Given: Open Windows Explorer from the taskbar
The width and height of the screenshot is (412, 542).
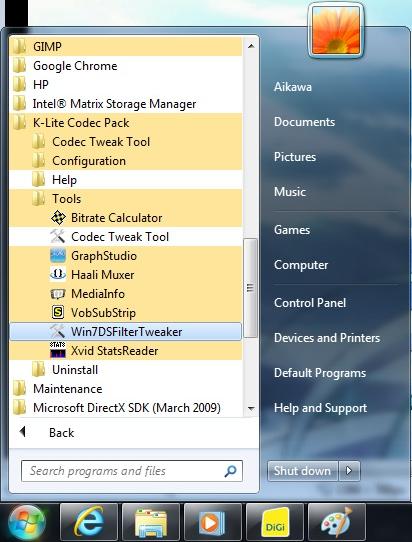Looking at the screenshot, I should tap(151, 522).
